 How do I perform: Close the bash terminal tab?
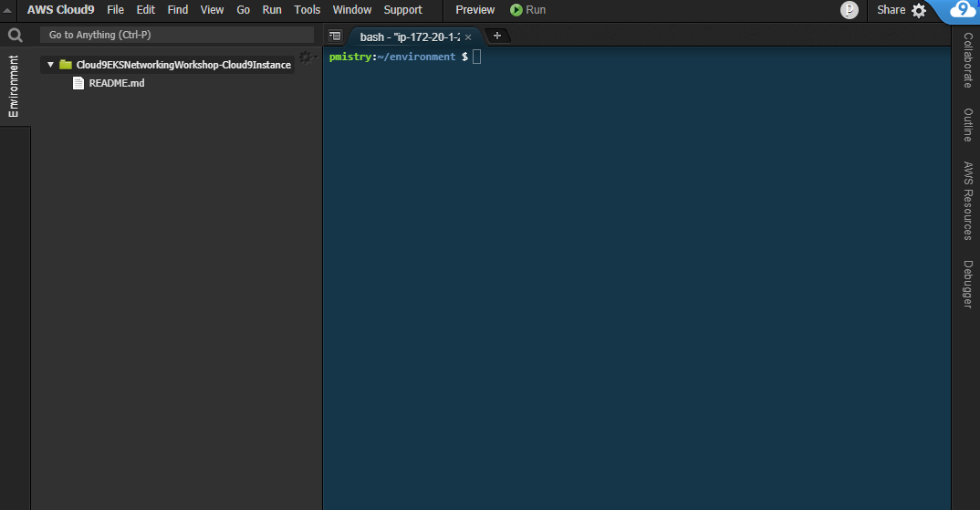(468, 37)
